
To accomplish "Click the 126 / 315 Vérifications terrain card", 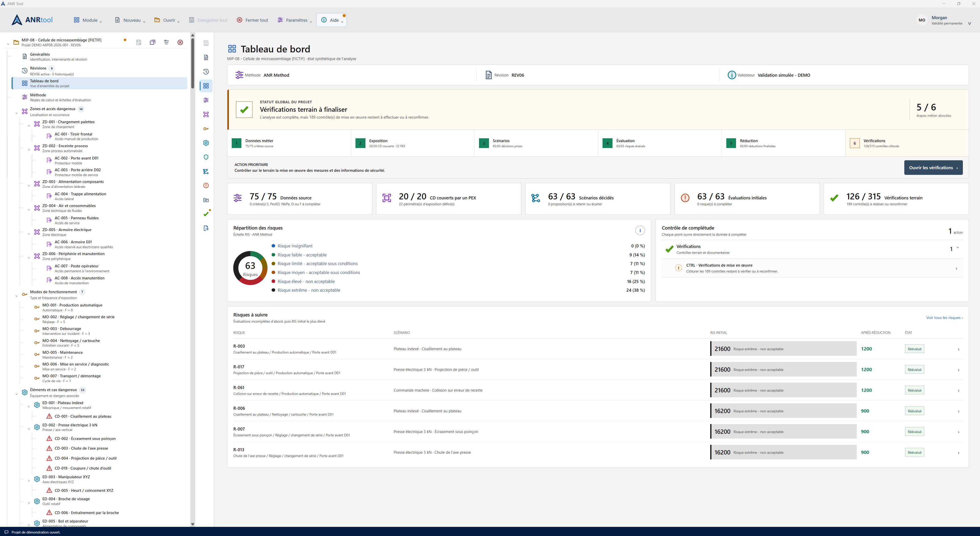I will (896, 199).
